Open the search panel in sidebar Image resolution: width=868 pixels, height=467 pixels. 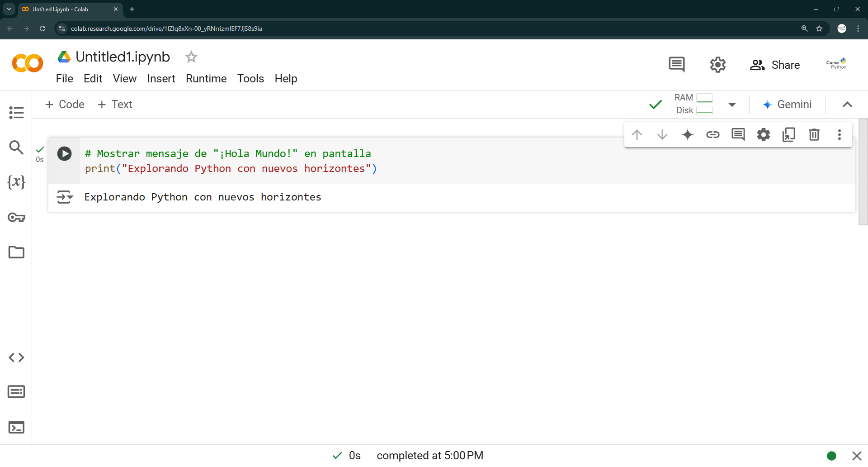click(16, 147)
